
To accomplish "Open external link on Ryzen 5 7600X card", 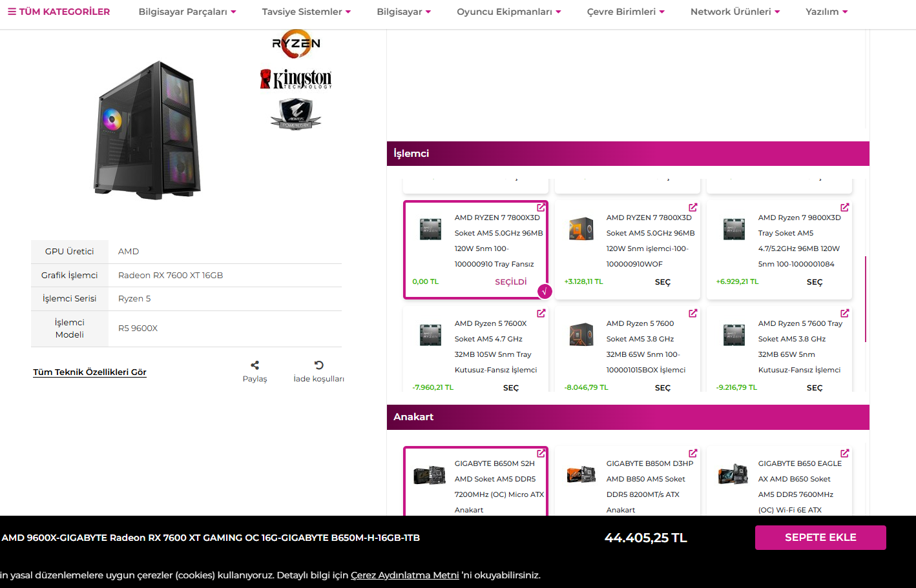I will tap(541, 313).
